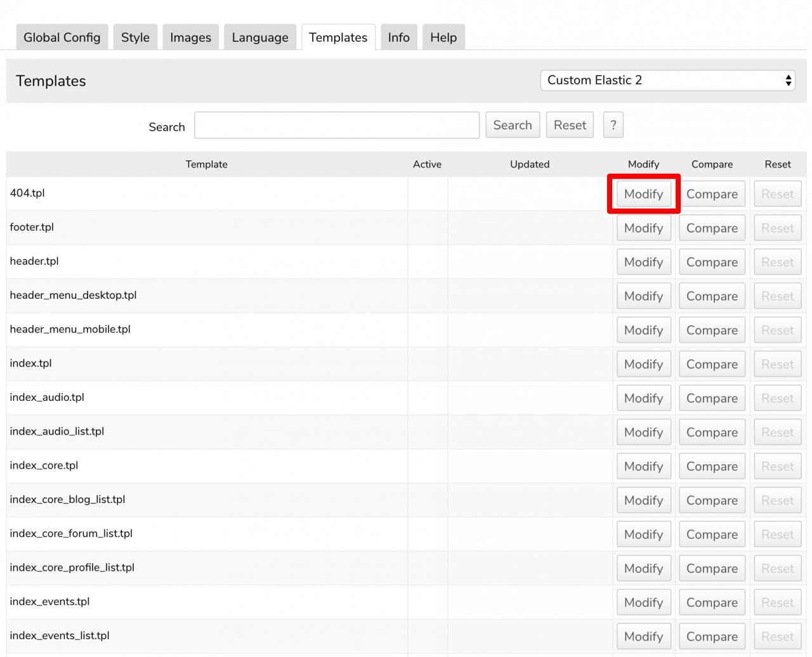Compare header_menu_desktop.tpl template
The height and width of the screenshot is (657, 812).
[x=712, y=296]
